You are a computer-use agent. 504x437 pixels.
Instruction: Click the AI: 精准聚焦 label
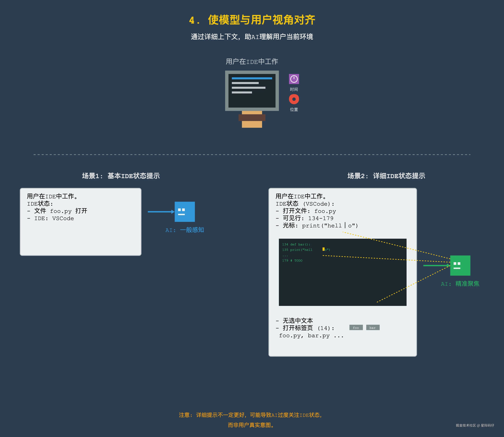[x=460, y=284]
